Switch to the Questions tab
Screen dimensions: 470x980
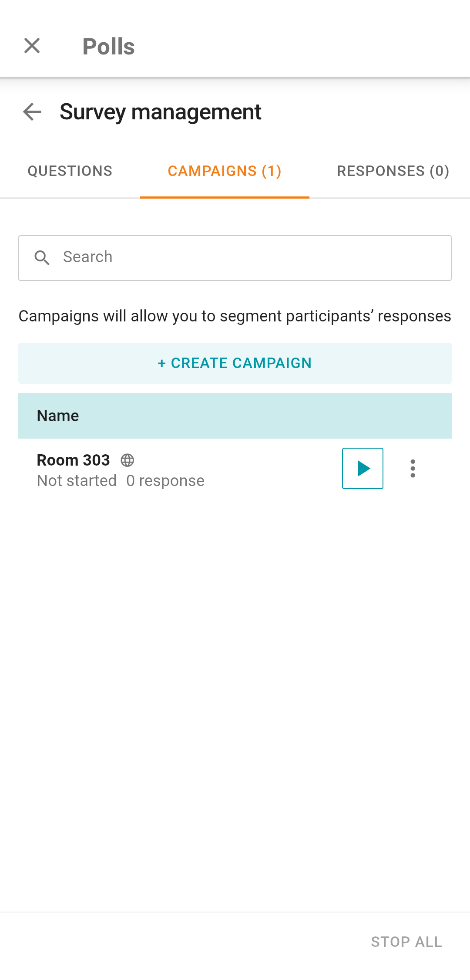click(70, 171)
